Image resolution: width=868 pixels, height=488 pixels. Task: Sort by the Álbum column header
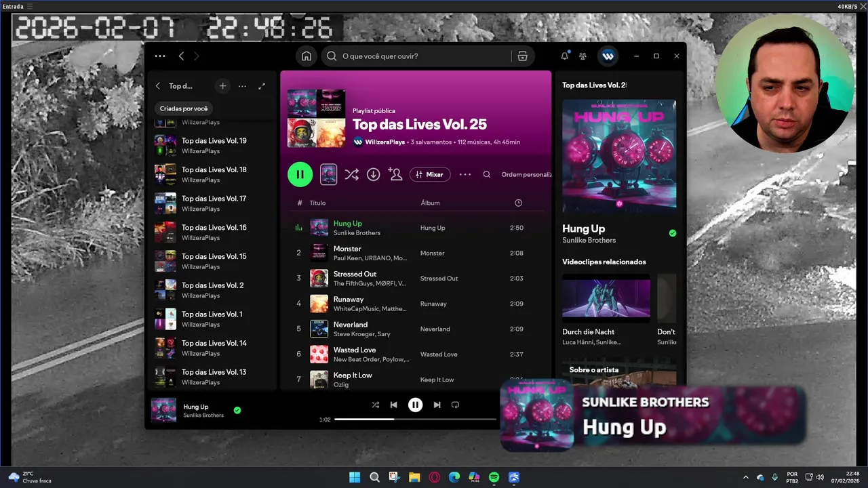click(x=430, y=203)
